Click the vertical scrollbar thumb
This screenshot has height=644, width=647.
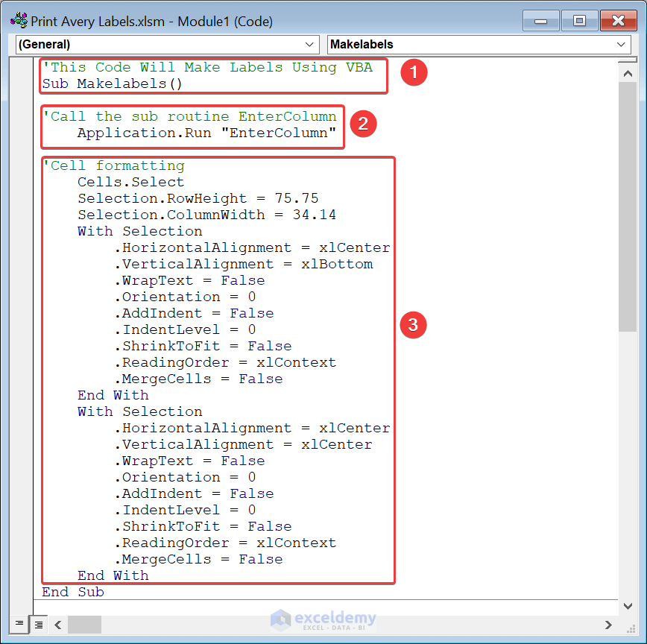click(628, 206)
